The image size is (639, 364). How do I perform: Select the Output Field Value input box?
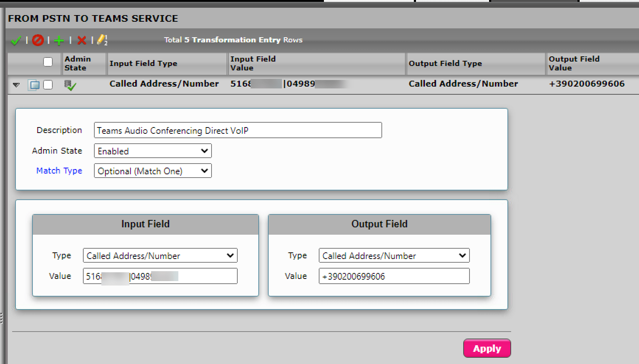pyautogui.click(x=394, y=276)
